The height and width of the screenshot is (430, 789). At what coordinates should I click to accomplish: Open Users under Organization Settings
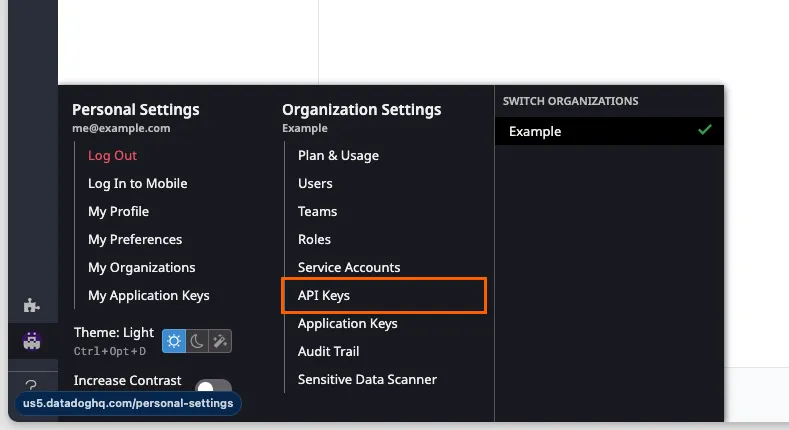click(315, 184)
